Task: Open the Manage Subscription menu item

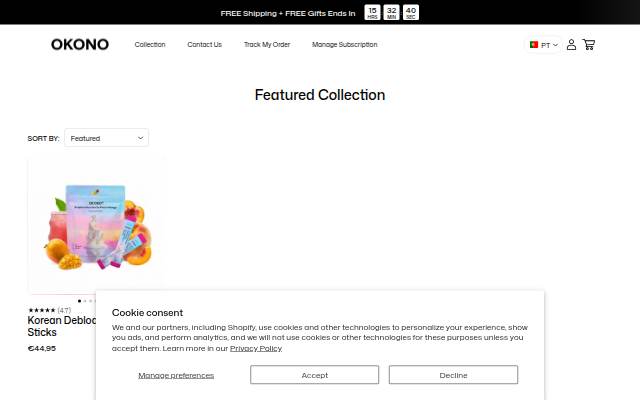Action: pos(344,44)
